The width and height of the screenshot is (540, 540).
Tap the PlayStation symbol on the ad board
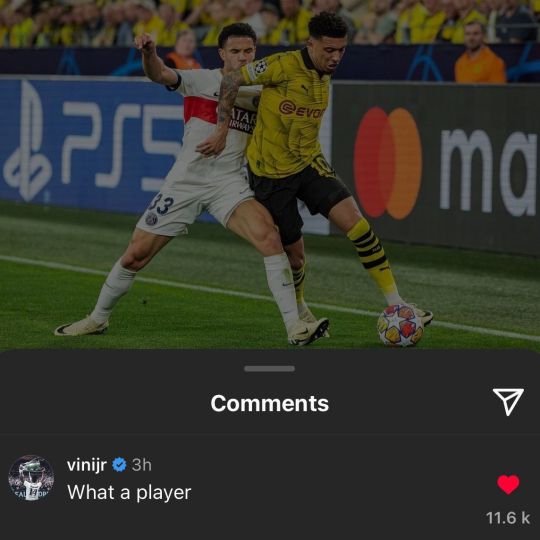point(28,141)
